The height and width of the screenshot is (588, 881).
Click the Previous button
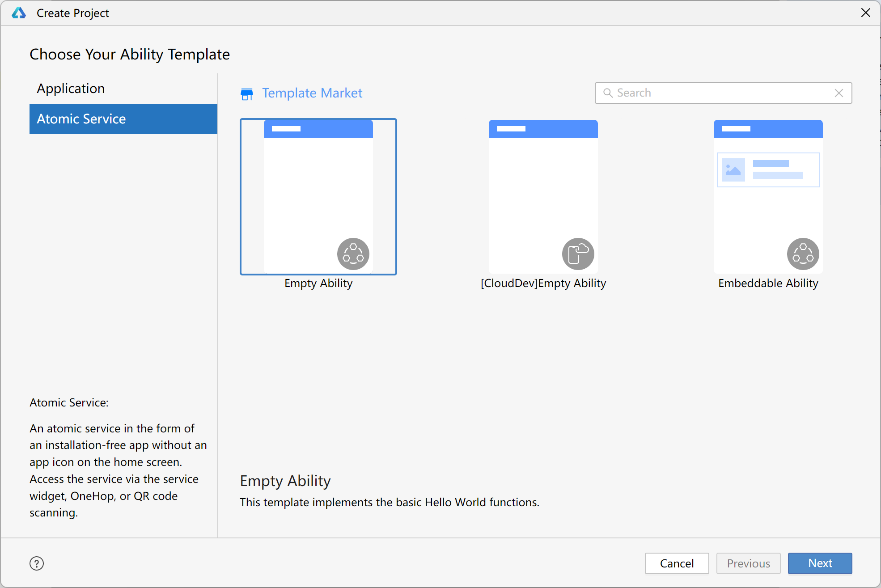(x=748, y=563)
